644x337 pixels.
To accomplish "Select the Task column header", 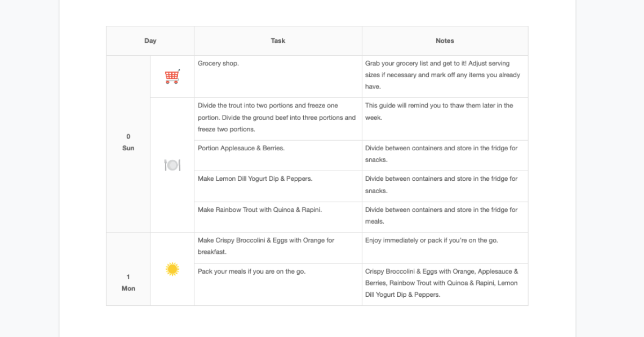I will pyautogui.click(x=278, y=41).
